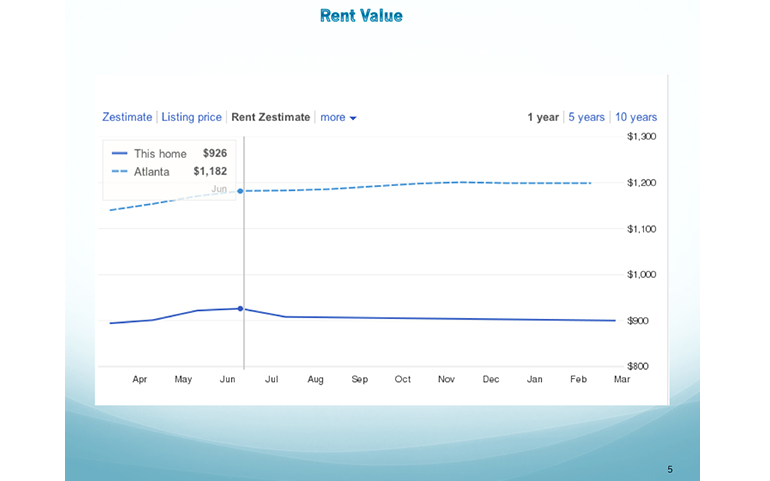Click the $1,182 Atlanta value in legend

point(210,172)
